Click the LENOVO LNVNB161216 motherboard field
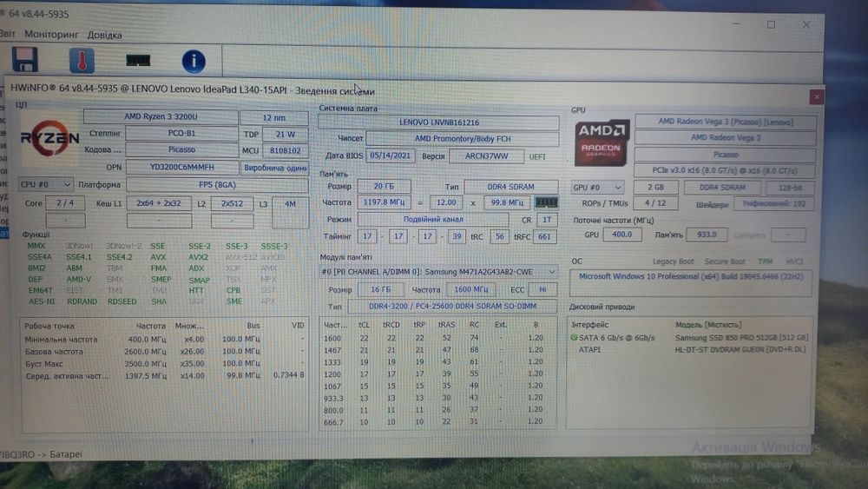The height and width of the screenshot is (489, 868). click(x=438, y=122)
